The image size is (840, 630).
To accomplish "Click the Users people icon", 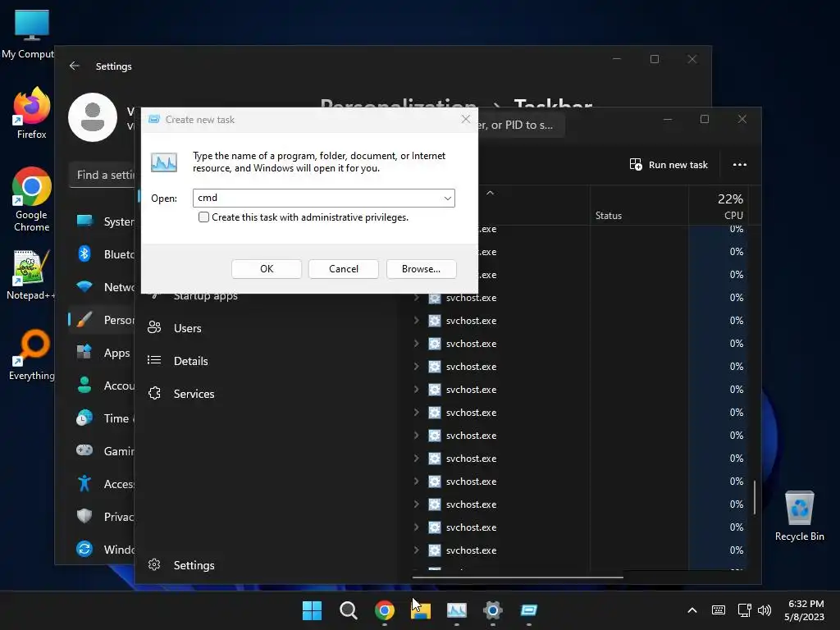I will pos(154,327).
